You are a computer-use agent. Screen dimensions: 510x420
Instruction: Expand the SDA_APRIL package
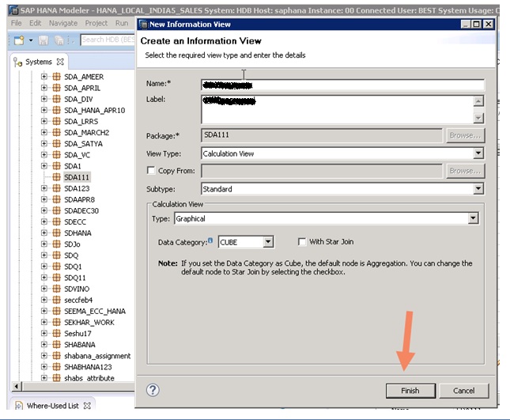(x=44, y=88)
